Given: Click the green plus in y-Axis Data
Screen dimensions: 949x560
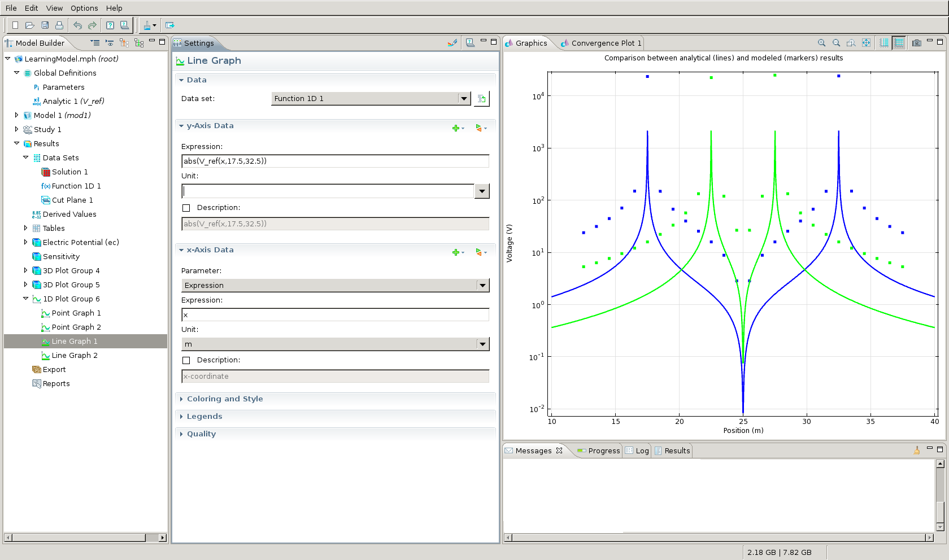Looking at the screenshot, I should 456,128.
